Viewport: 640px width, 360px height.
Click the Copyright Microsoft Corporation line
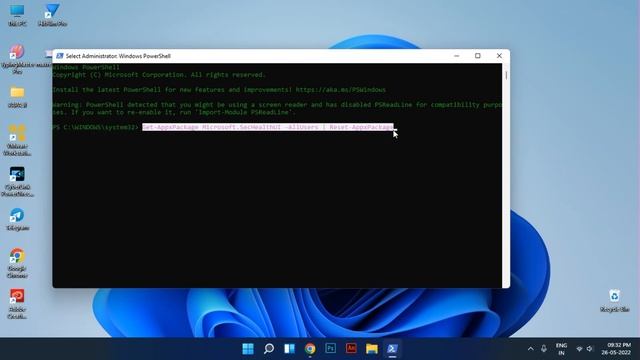coord(159,75)
